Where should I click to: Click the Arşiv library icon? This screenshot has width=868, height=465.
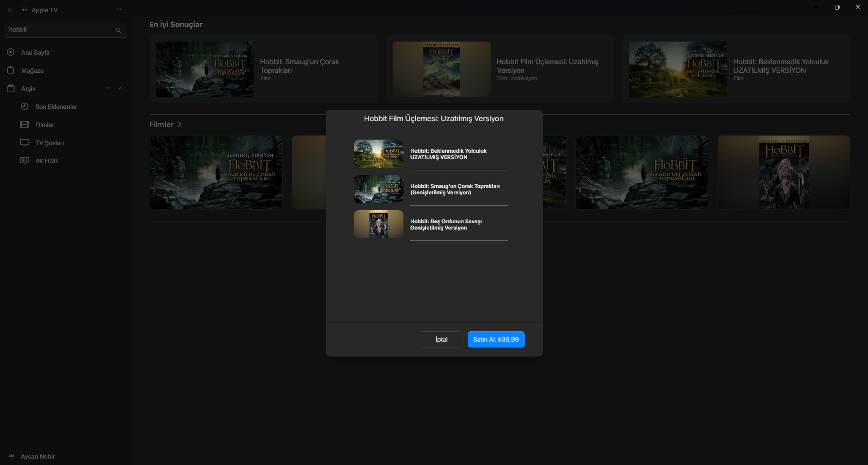point(11,88)
